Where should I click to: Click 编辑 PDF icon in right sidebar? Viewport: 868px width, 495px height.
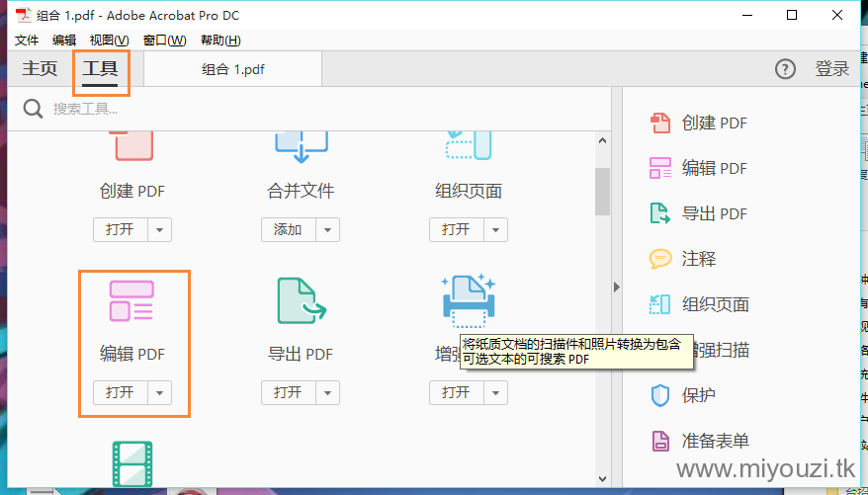pyautogui.click(x=659, y=168)
